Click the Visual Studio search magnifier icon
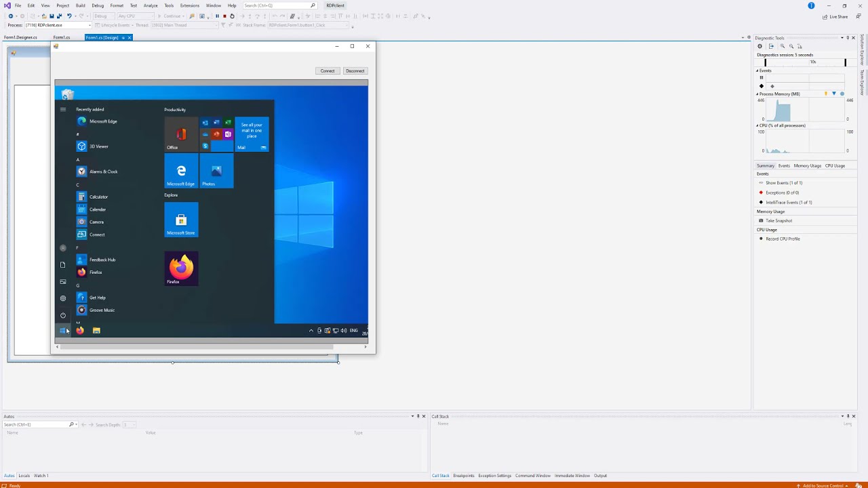Image resolution: width=868 pixels, height=488 pixels. tap(313, 5)
